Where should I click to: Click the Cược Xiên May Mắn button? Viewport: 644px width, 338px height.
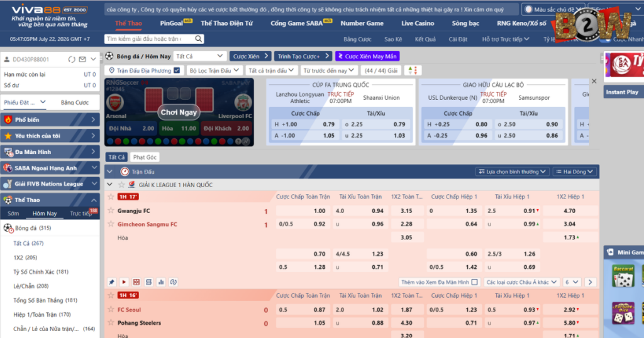[x=367, y=56]
